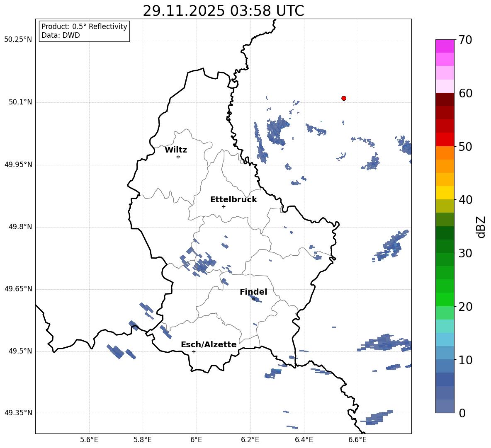
Task: Click the yellow colorbar segment above 40
Action: click(x=445, y=193)
